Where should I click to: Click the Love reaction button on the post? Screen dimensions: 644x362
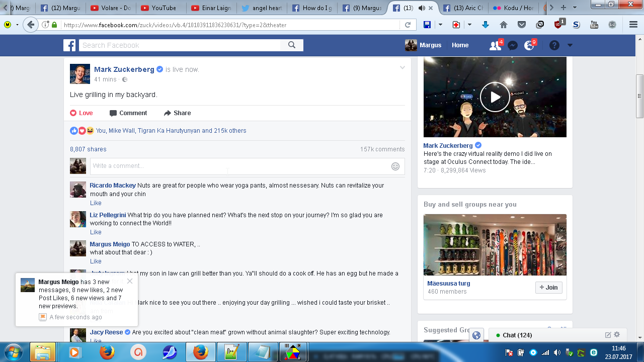(82, 113)
